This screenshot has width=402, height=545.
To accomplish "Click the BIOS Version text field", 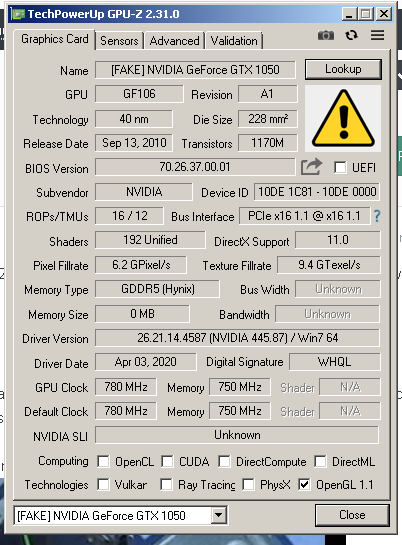I will coord(195,167).
